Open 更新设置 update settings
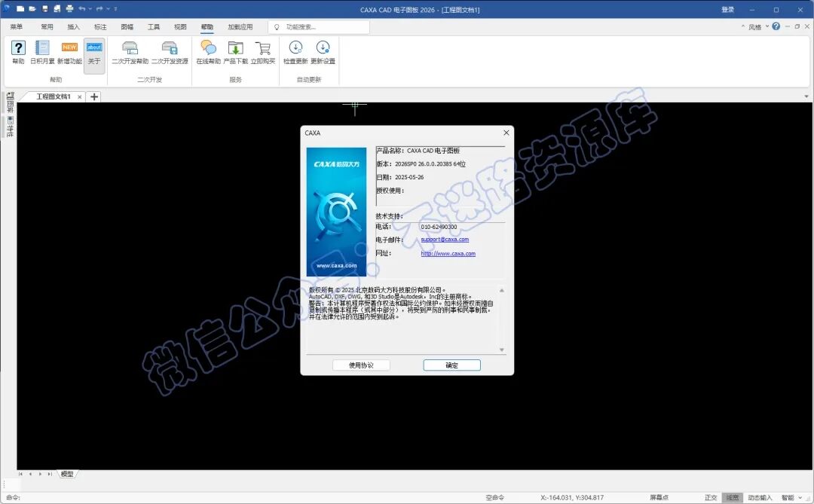The width and height of the screenshot is (814, 504). click(x=323, y=52)
